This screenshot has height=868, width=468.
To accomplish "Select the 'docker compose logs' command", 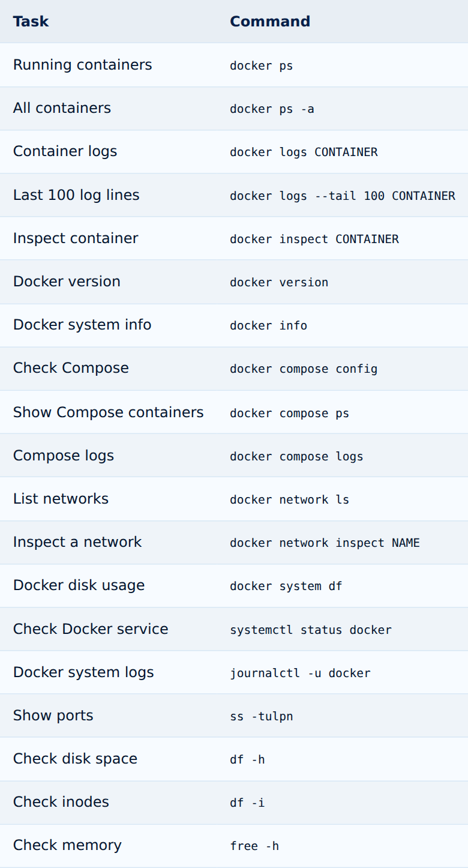I will [296, 456].
